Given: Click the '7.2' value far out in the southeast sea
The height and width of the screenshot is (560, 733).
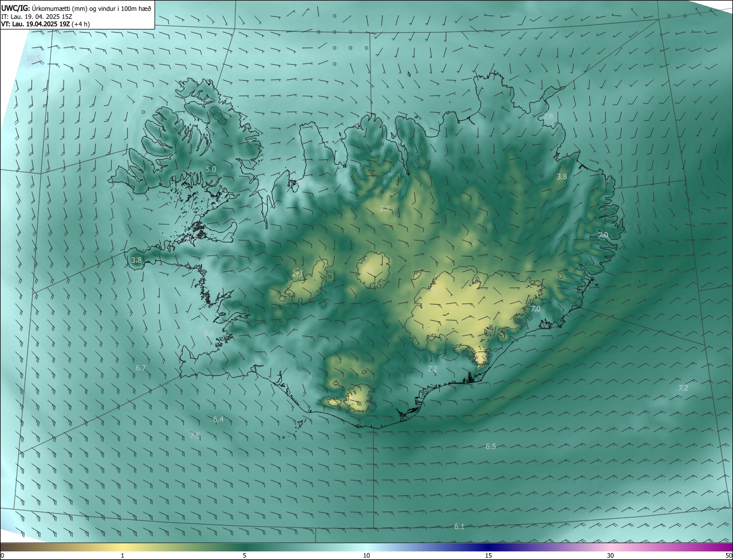Looking at the screenshot, I should [x=683, y=388].
